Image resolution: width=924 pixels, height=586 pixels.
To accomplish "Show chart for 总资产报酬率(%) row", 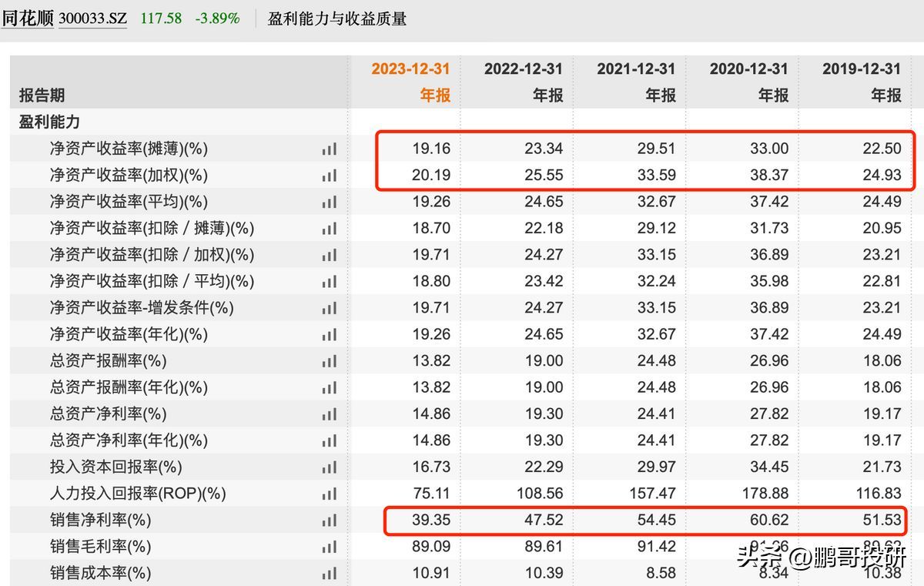I will 330,361.
